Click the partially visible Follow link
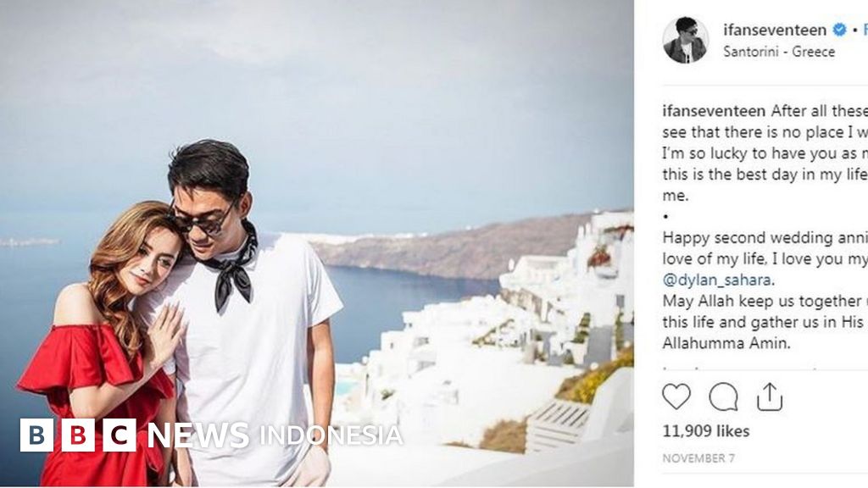 click(x=865, y=30)
